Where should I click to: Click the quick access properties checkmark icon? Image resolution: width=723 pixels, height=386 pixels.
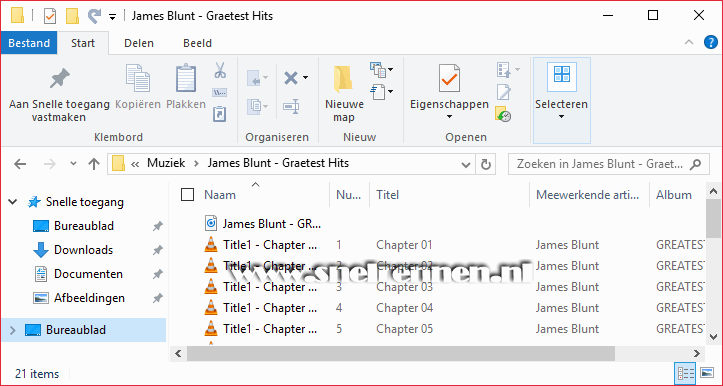50,17
